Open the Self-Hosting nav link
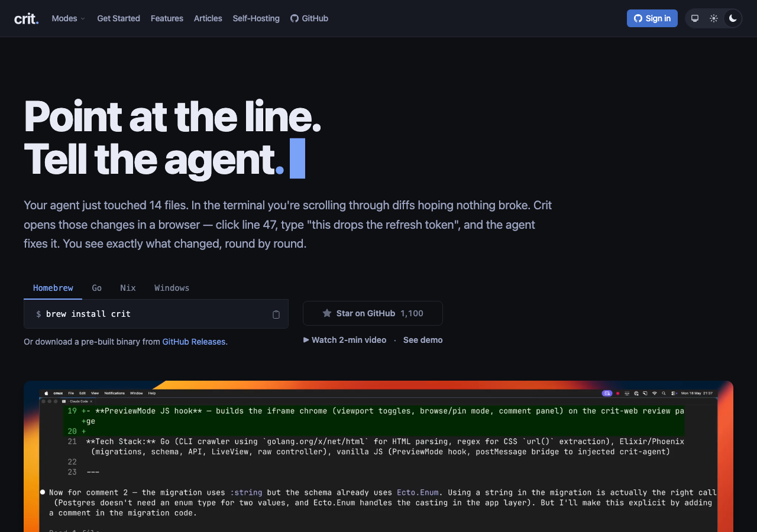 (x=256, y=18)
